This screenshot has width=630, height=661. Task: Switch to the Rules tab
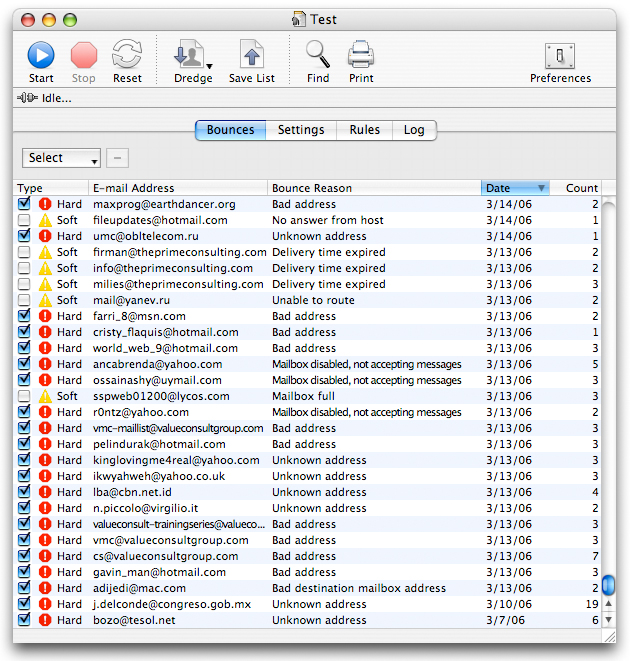[x=364, y=130]
